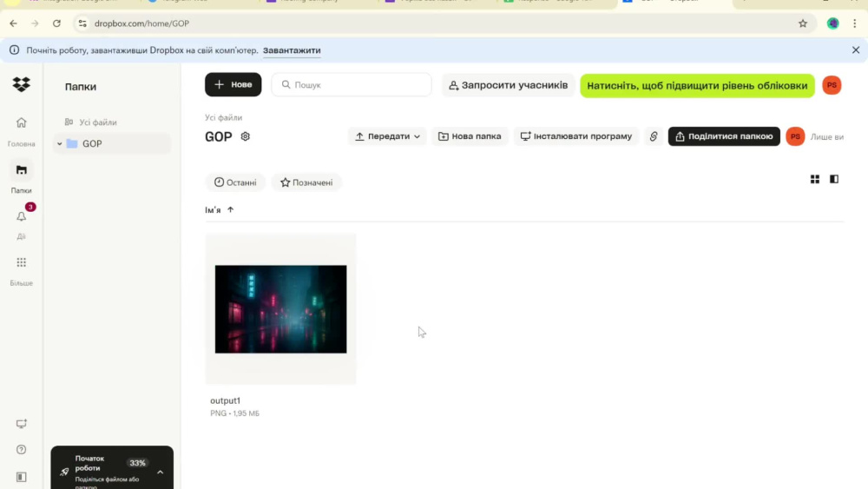The image size is (868, 489).
Task: Open PS account avatar top right
Action: (x=832, y=85)
